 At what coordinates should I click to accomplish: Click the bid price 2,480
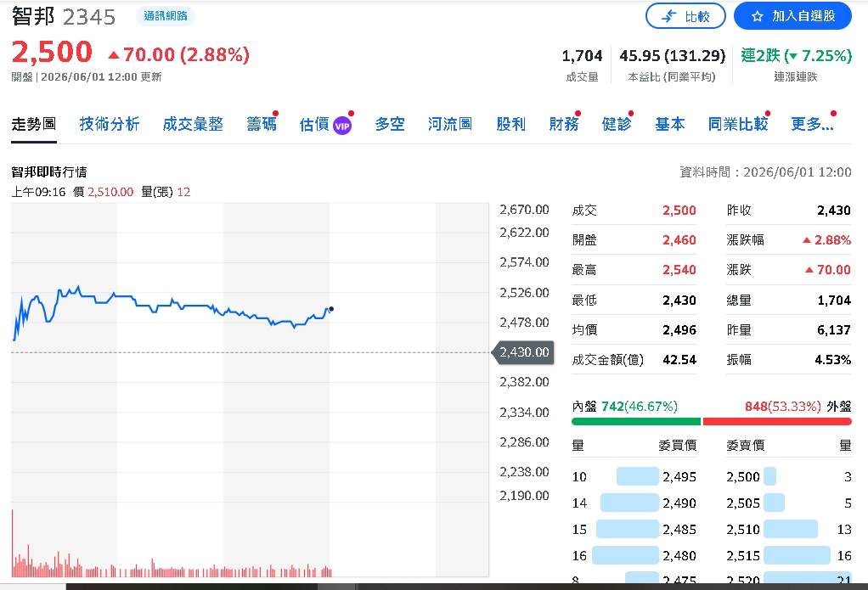tap(679, 556)
